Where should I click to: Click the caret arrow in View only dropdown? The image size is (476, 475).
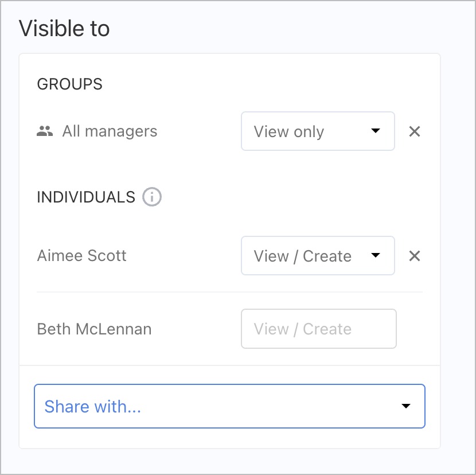coord(376,131)
